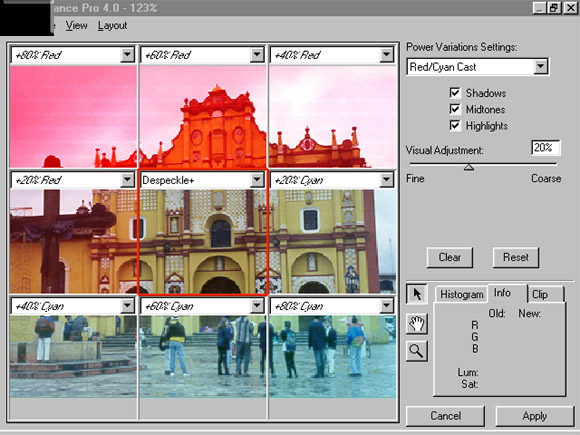The image size is (580, 435).
Task: Toggle the Midtones checkbox
Action: pyautogui.click(x=455, y=109)
